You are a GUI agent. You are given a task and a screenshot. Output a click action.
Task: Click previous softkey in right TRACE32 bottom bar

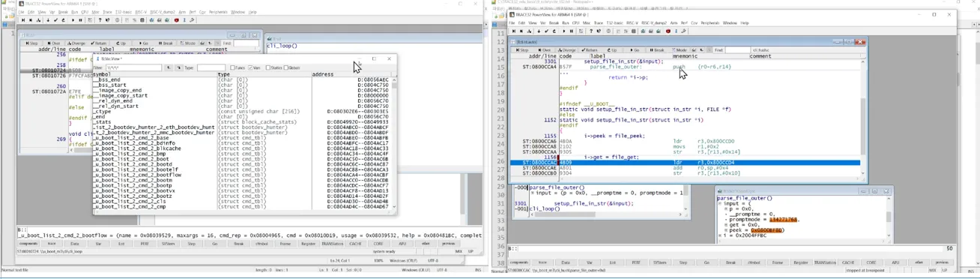tap(942, 262)
